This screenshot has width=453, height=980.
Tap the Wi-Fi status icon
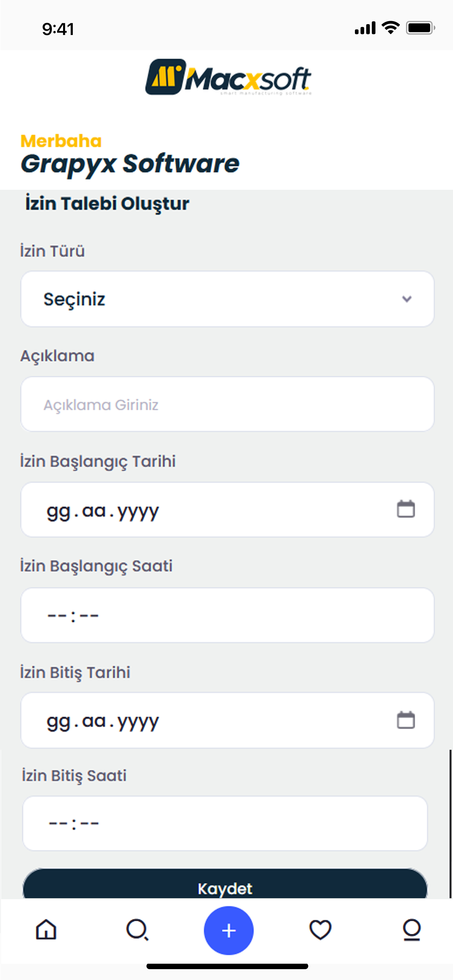tap(391, 28)
